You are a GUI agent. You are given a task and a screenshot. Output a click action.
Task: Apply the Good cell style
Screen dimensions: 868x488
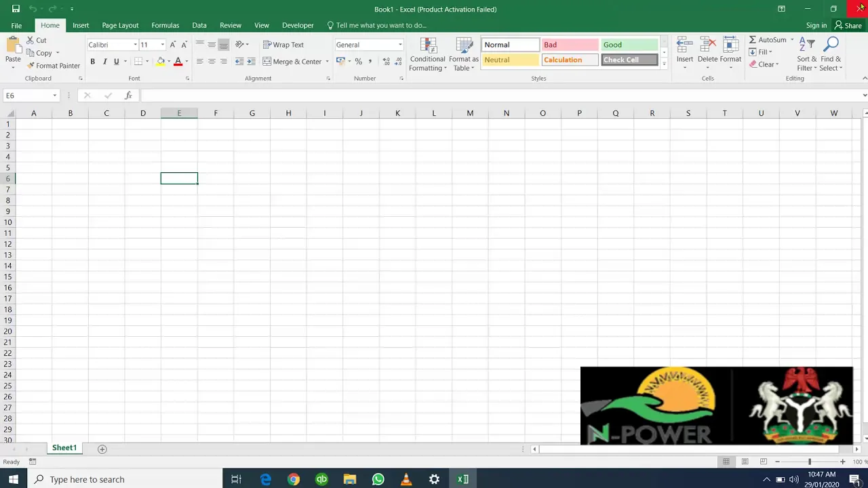(x=629, y=45)
